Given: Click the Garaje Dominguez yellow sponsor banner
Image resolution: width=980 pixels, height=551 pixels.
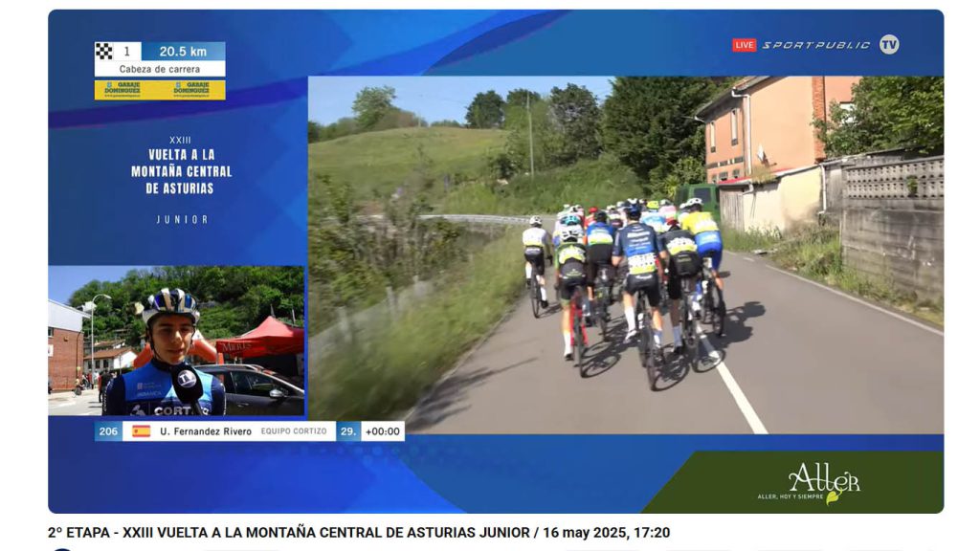Looking at the screenshot, I should (160, 89).
